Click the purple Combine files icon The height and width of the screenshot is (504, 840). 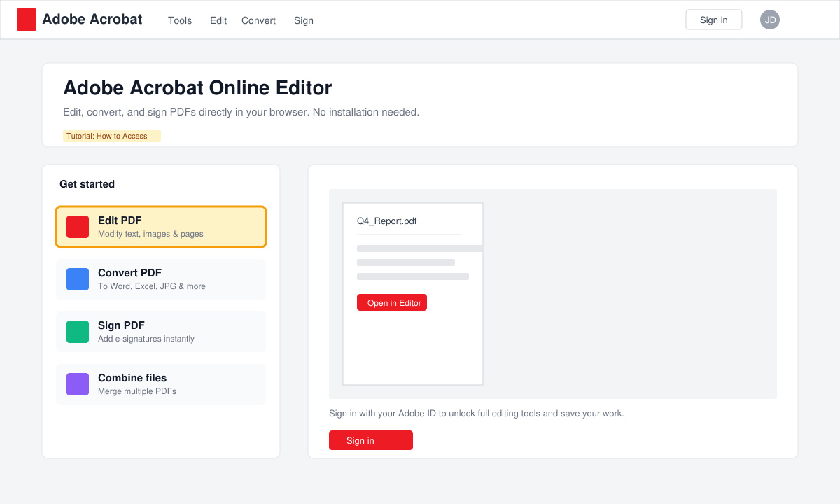tap(78, 384)
